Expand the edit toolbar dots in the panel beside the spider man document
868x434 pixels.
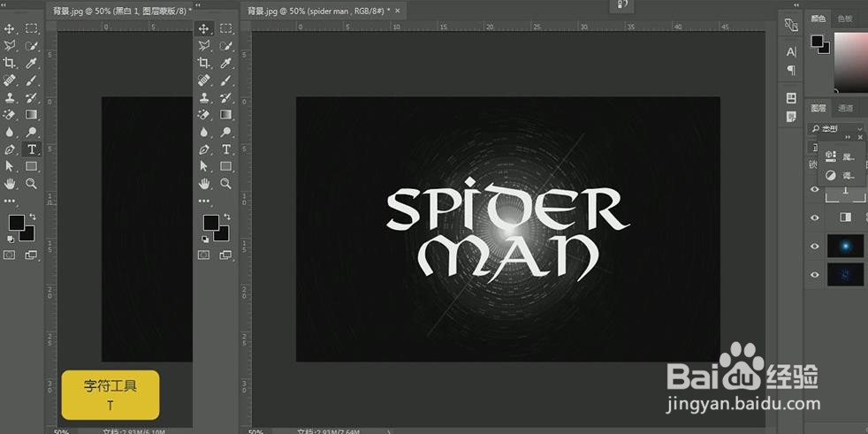pyautogui.click(x=203, y=201)
